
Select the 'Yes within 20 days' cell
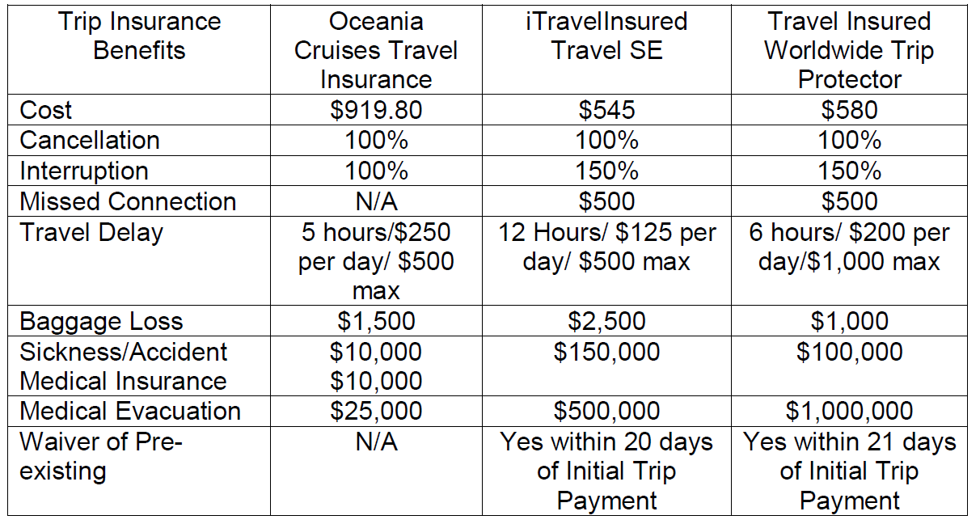coord(606,471)
